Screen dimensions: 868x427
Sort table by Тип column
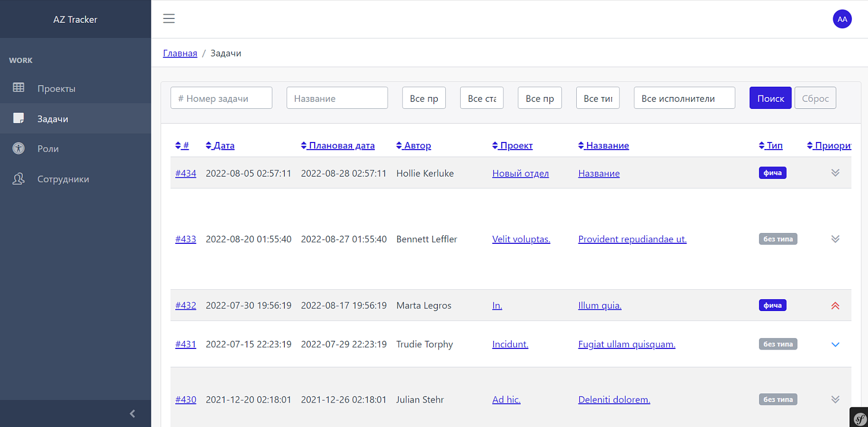click(x=771, y=145)
